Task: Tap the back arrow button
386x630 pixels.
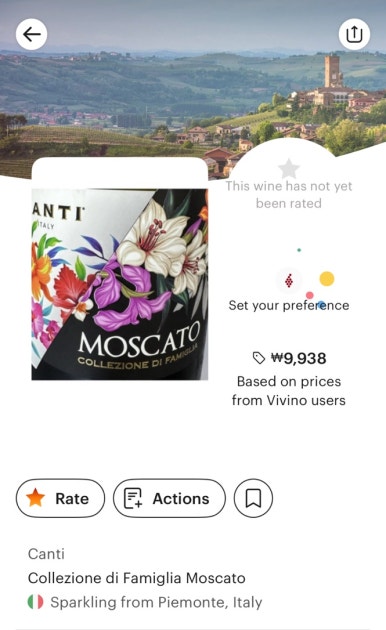Action: coord(31,35)
